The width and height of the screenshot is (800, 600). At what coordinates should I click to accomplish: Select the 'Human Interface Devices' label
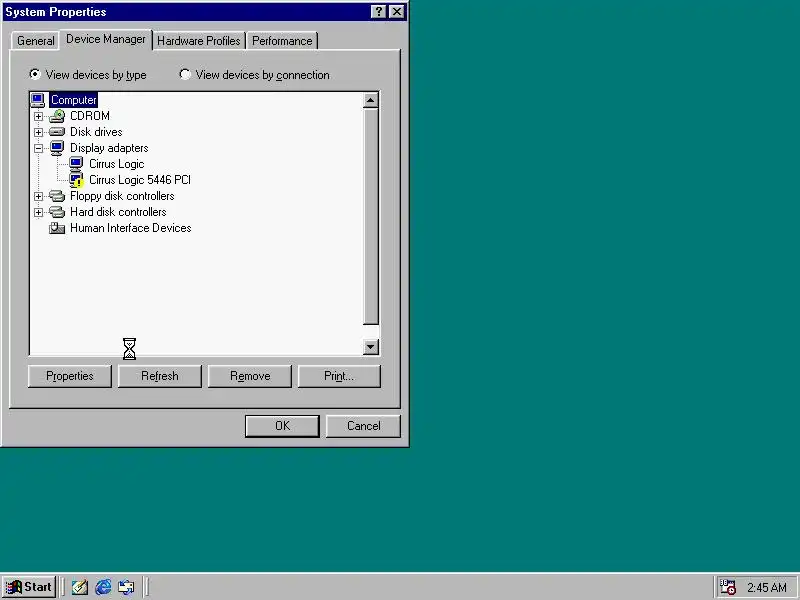coord(131,228)
